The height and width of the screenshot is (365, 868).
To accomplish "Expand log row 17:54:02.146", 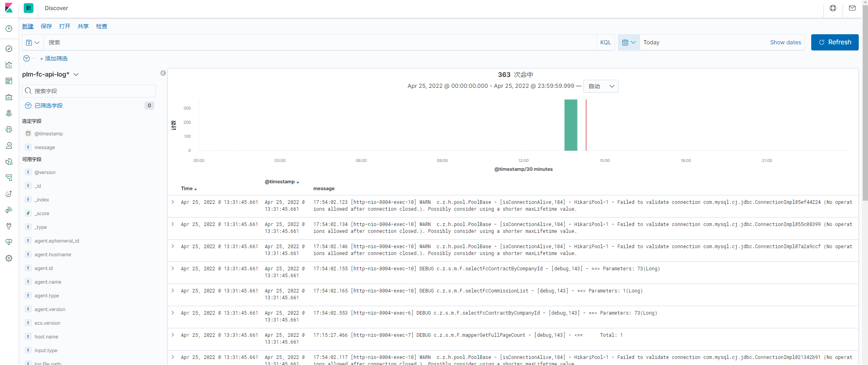I will 173,247.
